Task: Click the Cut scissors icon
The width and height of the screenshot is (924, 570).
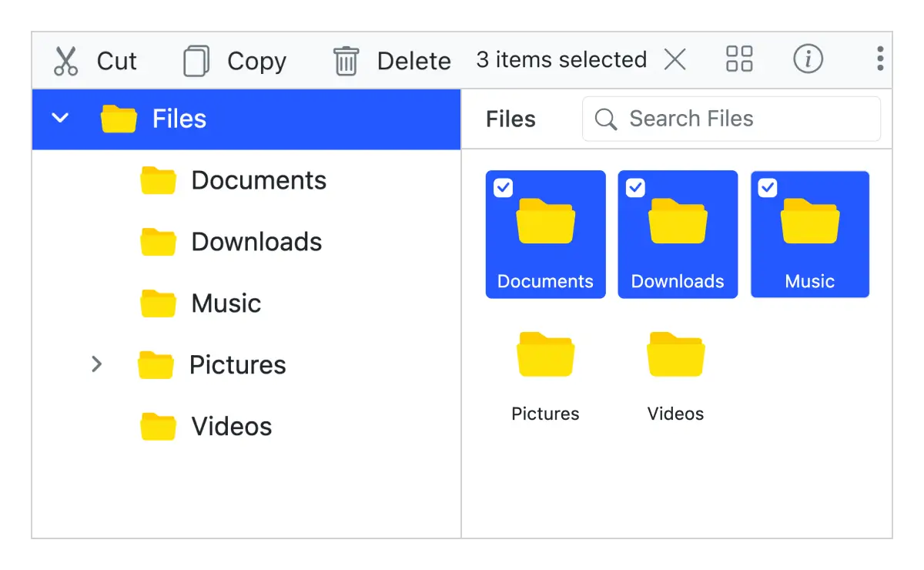Action: (x=65, y=59)
